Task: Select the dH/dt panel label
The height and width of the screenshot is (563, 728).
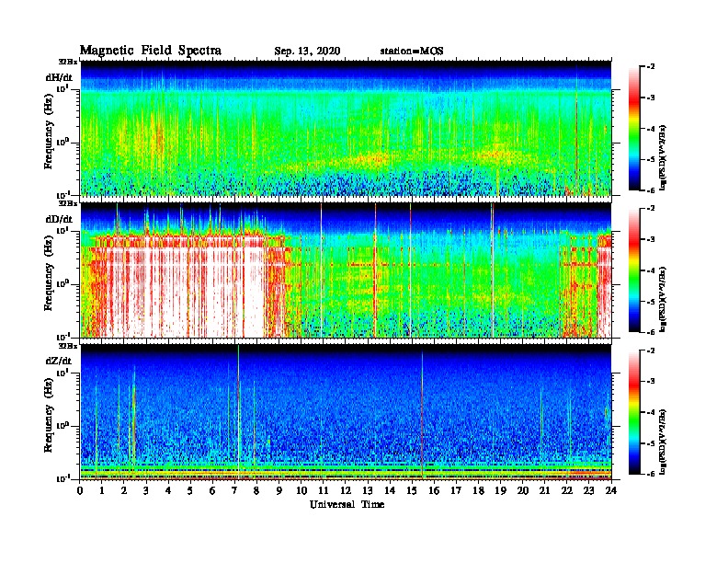Action: click(x=59, y=77)
